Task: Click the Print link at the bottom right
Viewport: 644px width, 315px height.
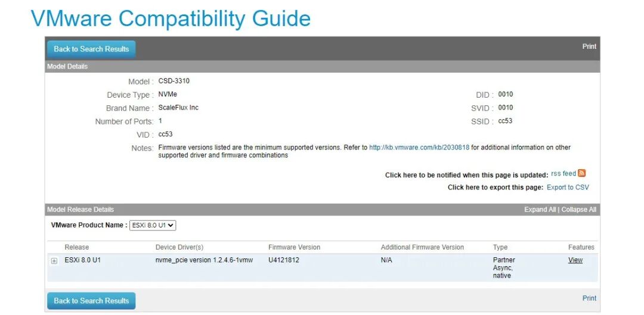Action: (589, 298)
